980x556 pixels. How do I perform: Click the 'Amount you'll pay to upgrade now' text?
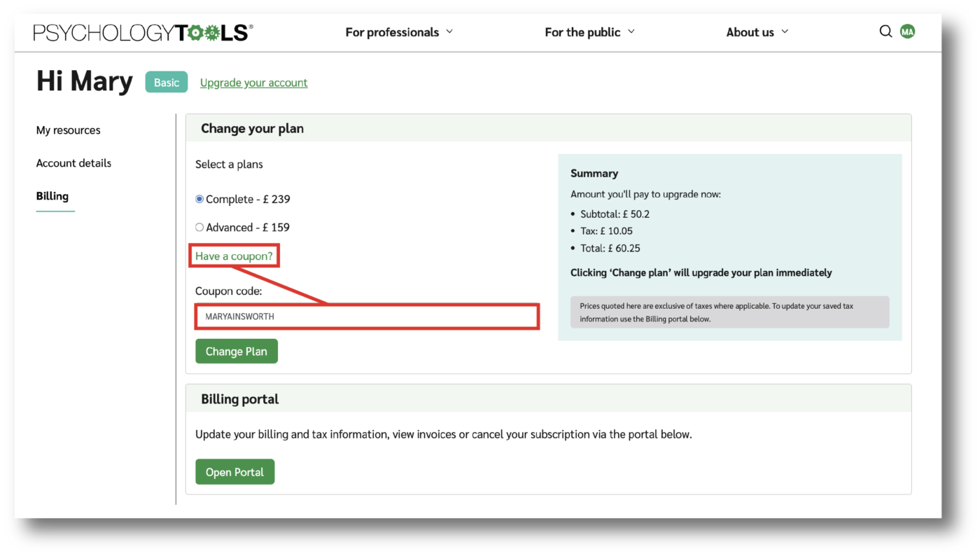coord(645,194)
